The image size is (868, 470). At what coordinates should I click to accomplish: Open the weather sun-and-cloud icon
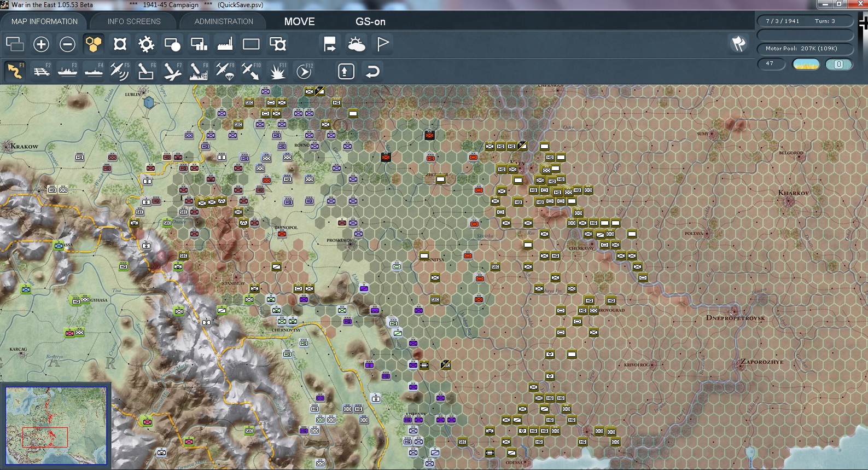356,44
